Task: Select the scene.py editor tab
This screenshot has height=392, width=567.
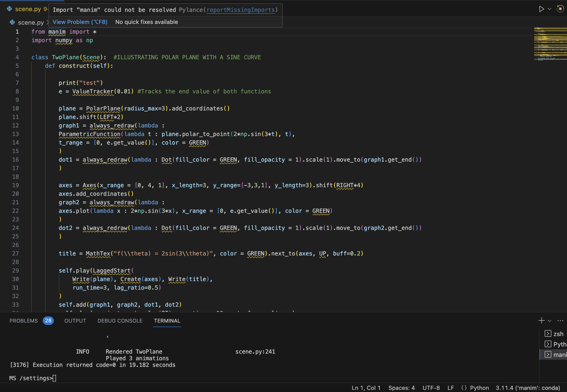Action: [28, 9]
